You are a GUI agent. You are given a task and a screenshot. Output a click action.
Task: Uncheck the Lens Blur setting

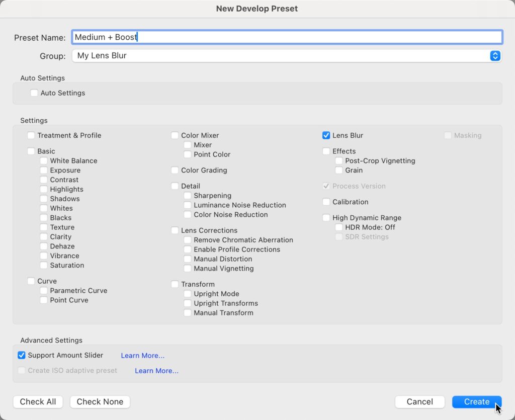[x=326, y=135]
